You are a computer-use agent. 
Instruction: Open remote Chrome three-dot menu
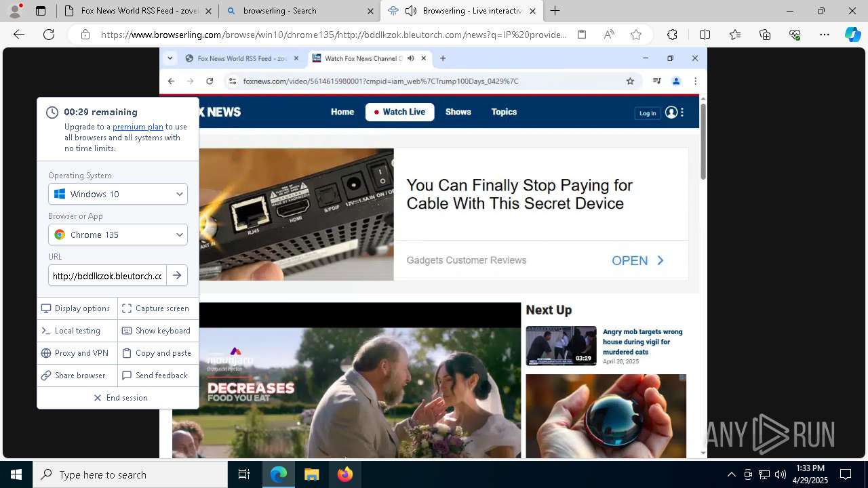pyautogui.click(x=695, y=81)
